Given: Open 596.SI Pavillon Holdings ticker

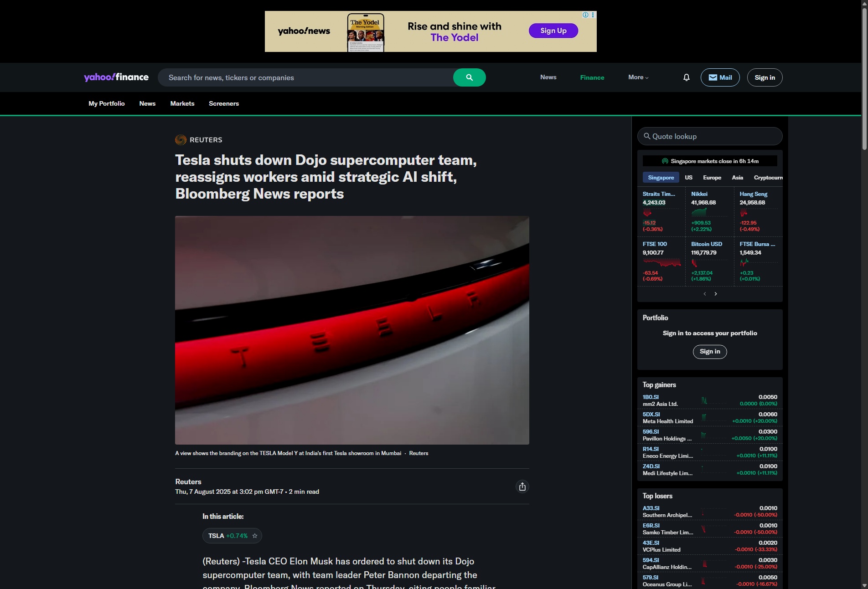Looking at the screenshot, I should [651, 432].
